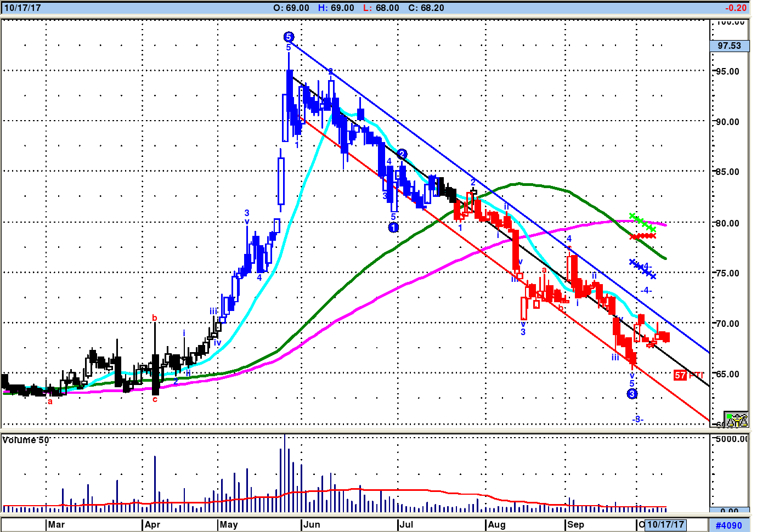Click the scales icon in chart corner

point(736,420)
